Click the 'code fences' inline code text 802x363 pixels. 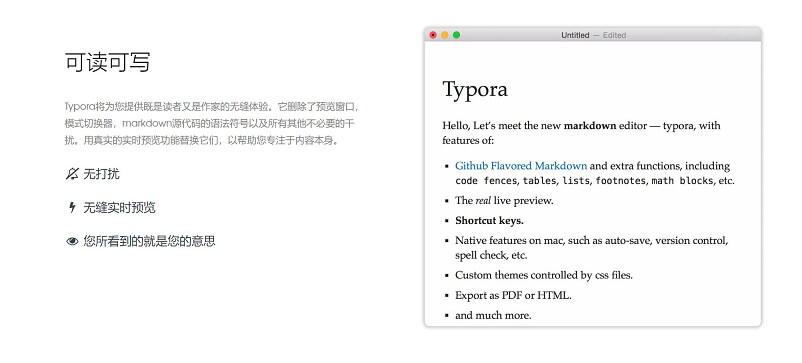click(x=486, y=181)
